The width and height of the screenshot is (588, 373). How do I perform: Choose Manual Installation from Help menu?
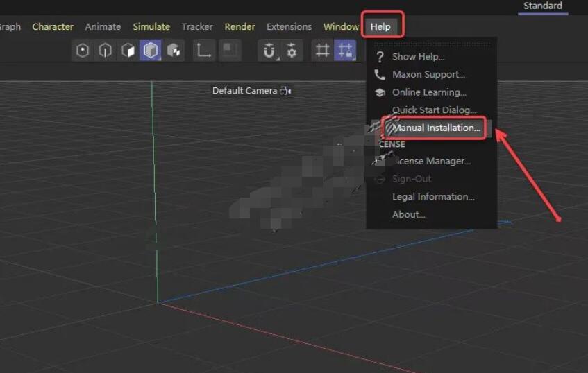pyautogui.click(x=435, y=128)
